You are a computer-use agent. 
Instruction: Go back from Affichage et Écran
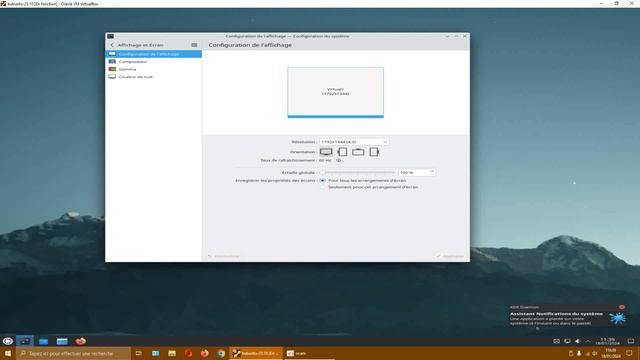click(112, 45)
